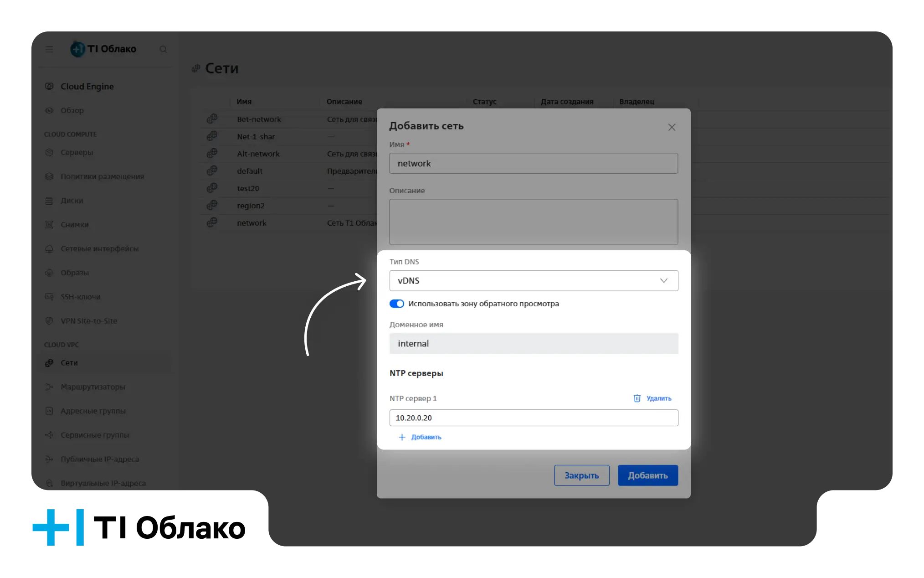
Task: Toggle Использовать зону обратного просмотра switch
Action: tap(397, 304)
